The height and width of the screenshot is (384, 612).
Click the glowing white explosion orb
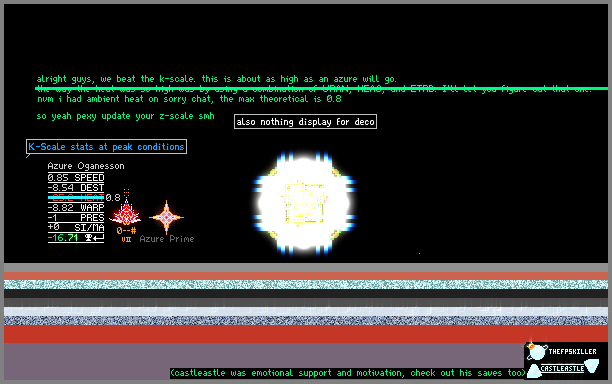[304, 204]
